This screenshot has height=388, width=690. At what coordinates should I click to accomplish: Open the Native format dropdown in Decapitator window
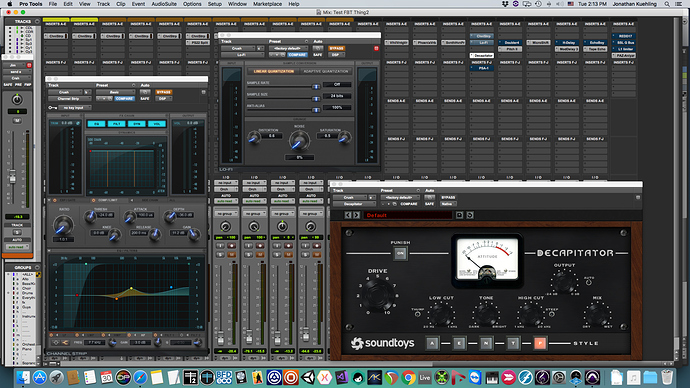click(x=448, y=204)
